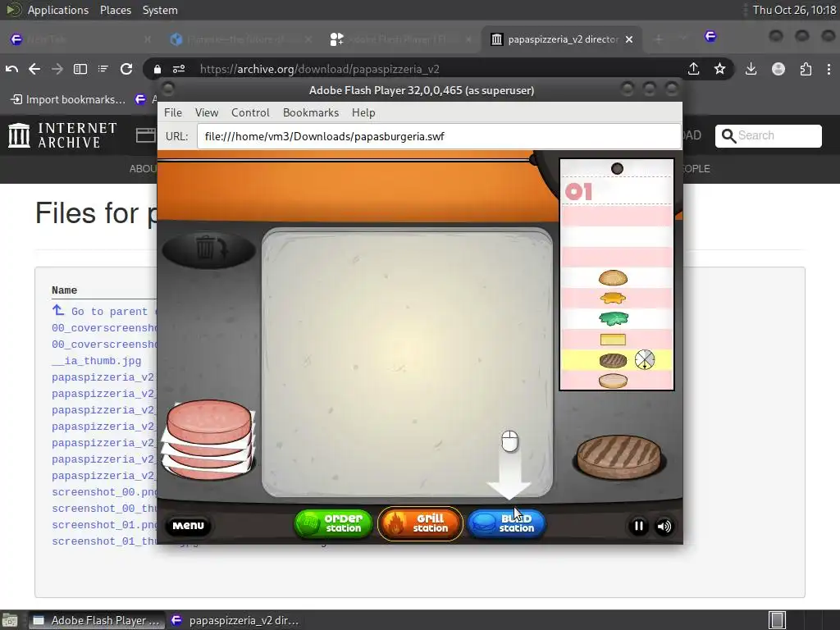Select the papaspizzeria_v2 directory browser tab
Viewport: 840px width, 630px height.
coord(563,39)
